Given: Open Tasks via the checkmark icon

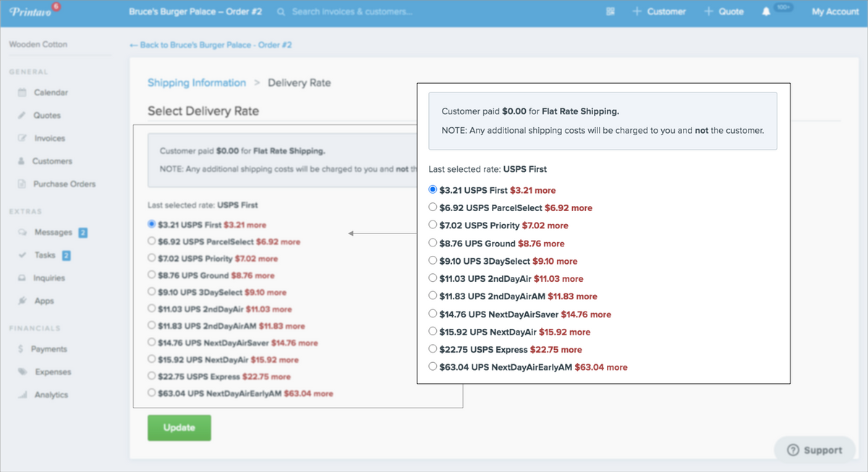Looking at the screenshot, I should point(22,255).
